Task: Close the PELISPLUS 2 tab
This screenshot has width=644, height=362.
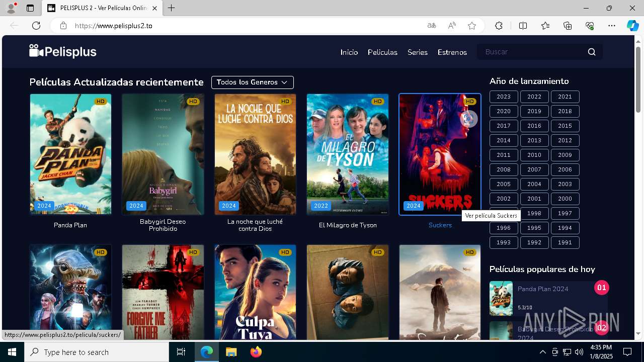Action: click(154, 8)
